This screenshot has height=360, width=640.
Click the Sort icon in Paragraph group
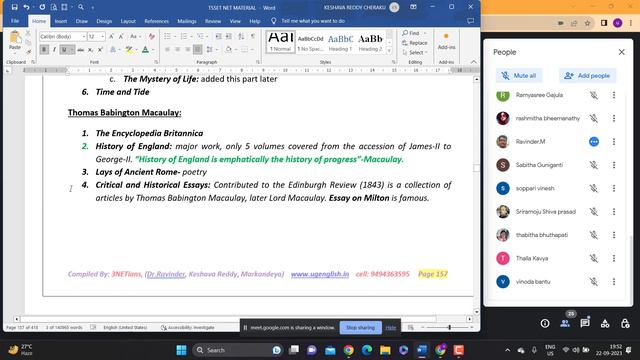[x=241, y=37]
